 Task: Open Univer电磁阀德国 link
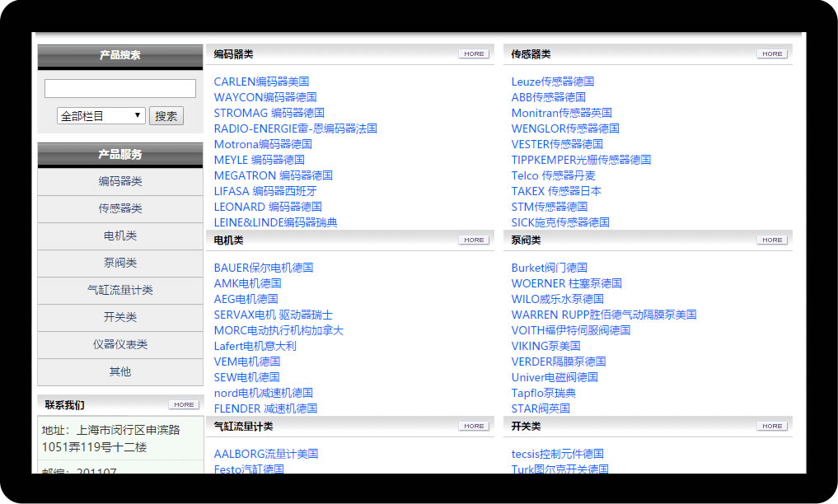pyautogui.click(x=555, y=377)
